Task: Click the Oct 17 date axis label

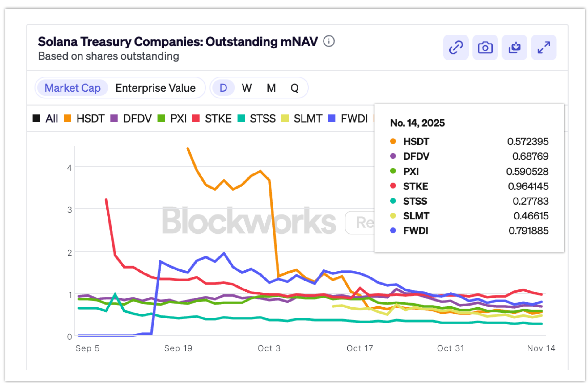Action: pos(359,348)
